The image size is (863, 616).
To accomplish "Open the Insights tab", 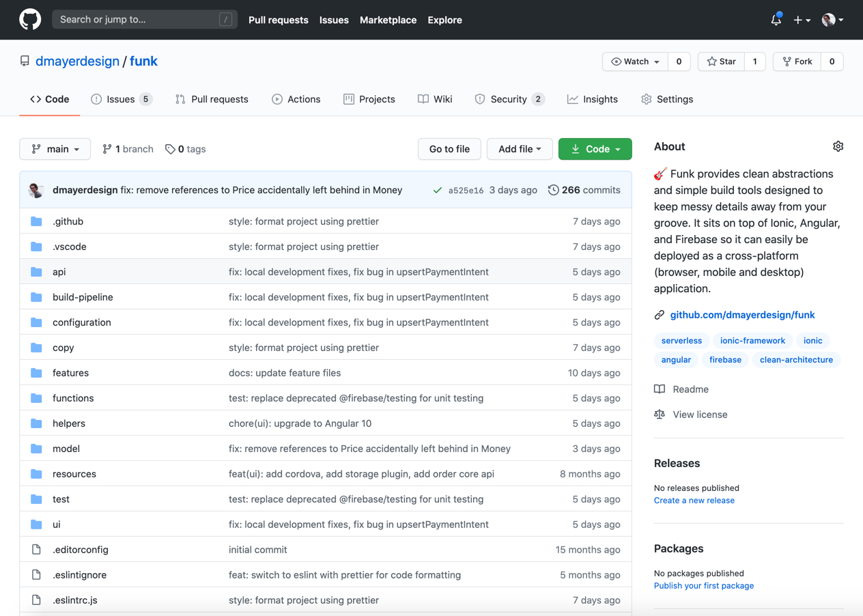I will pyautogui.click(x=593, y=99).
